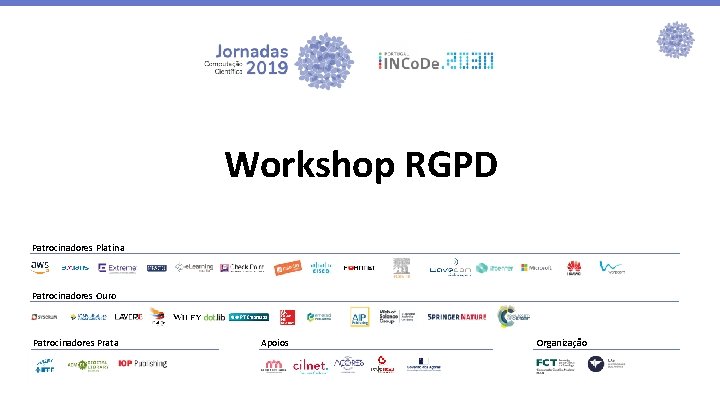This screenshot has width=720, height=405.
Task: Click the pink arches logo in Apoios
Action: pos(274,366)
